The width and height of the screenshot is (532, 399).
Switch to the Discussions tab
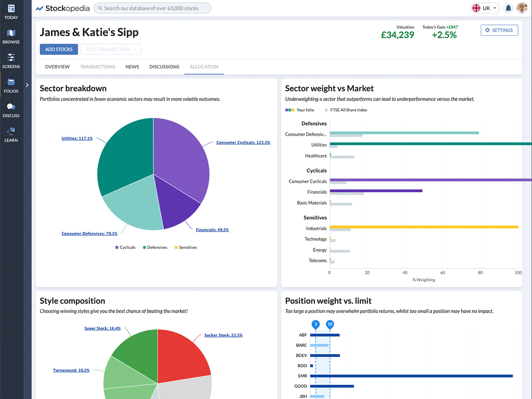(x=164, y=66)
